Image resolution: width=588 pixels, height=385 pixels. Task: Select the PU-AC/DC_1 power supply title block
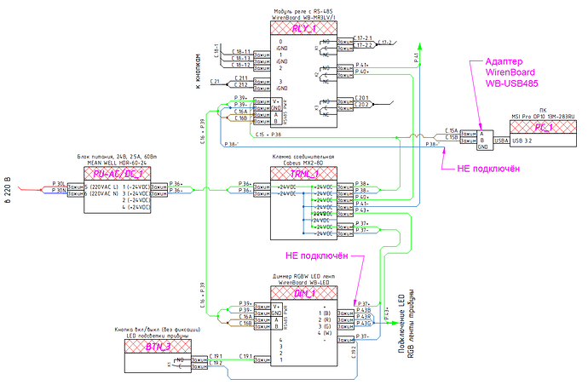[x=118, y=174]
